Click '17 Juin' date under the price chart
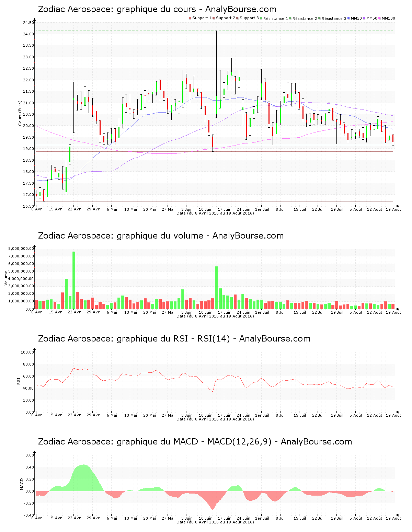 225,209
